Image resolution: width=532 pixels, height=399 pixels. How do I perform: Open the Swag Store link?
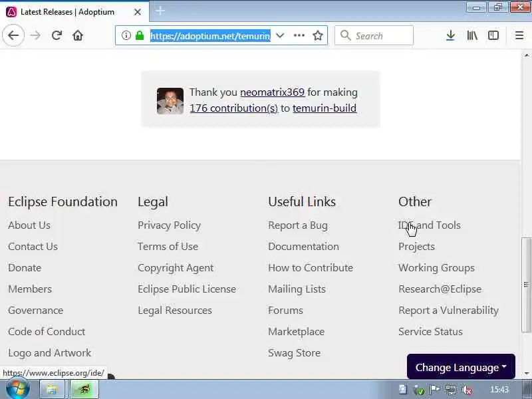pos(294,353)
